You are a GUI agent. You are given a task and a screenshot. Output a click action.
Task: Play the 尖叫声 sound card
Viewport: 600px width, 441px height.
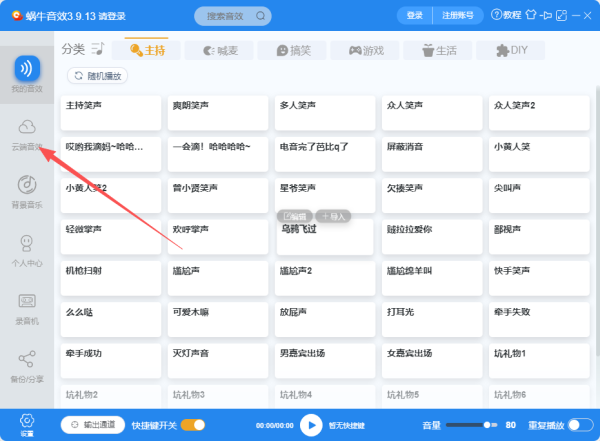(540, 196)
